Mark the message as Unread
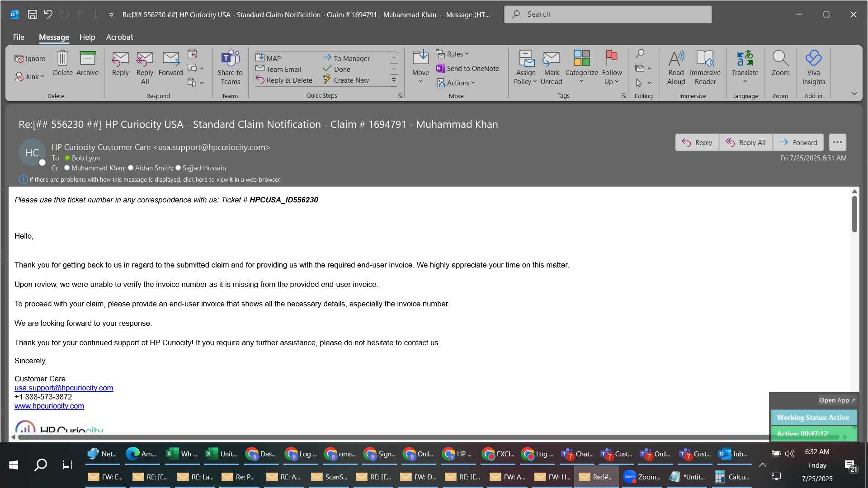This screenshot has width=868, height=488. [x=551, y=68]
